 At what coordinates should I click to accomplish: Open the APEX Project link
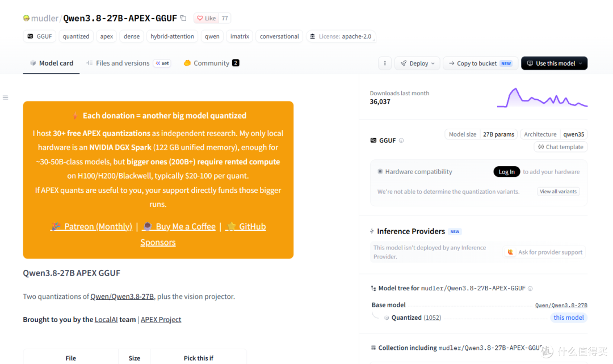(x=161, y=319)
